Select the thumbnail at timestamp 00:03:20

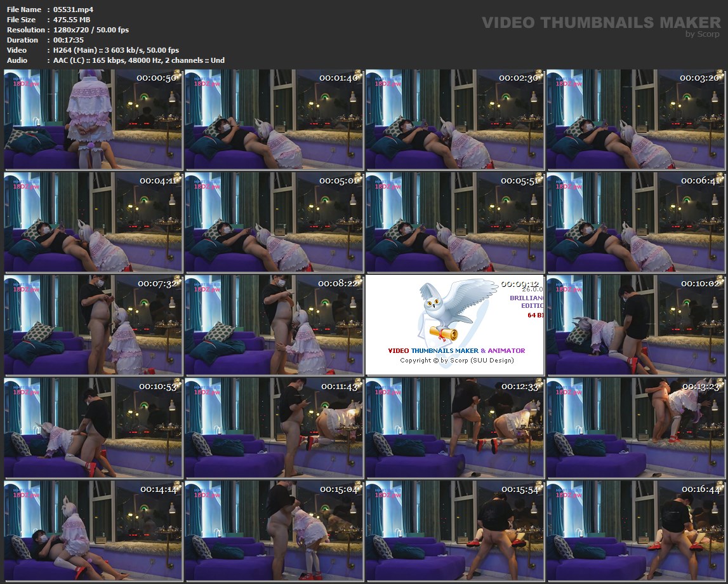click(635, 119)
